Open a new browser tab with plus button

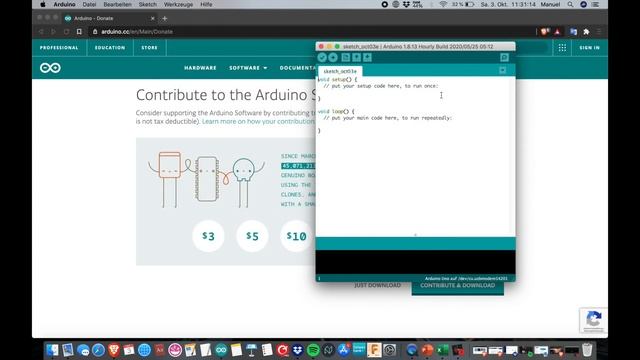(x=164, y=18)
